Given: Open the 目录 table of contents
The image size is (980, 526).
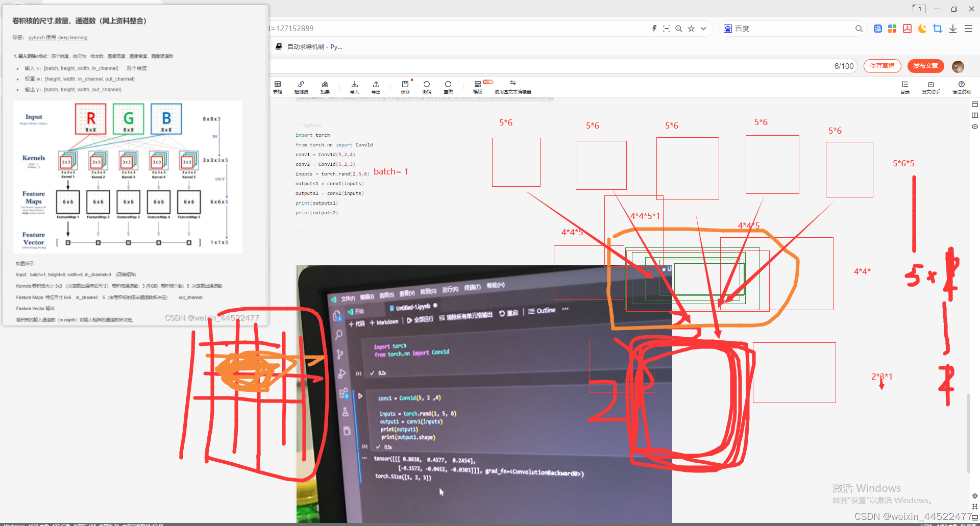Looking at the screenshot, I should 905,87.
